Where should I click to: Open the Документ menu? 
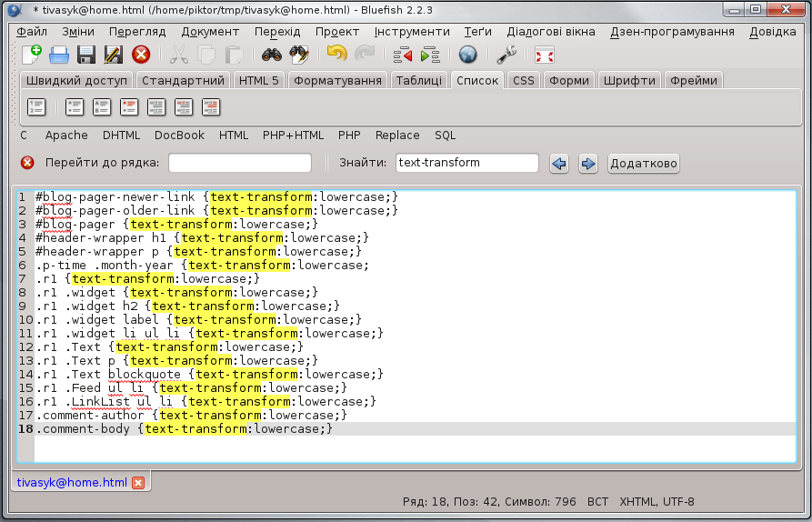[x=210, y=32]
